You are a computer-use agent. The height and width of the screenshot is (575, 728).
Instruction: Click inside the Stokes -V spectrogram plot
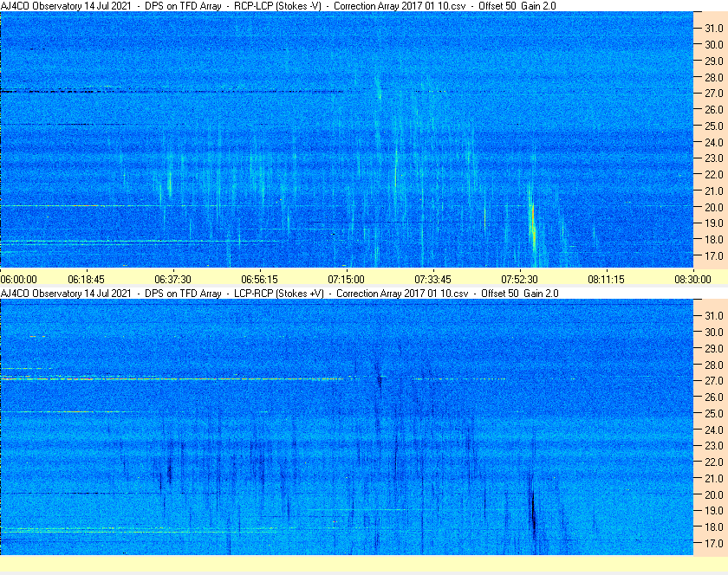[347, 139]
